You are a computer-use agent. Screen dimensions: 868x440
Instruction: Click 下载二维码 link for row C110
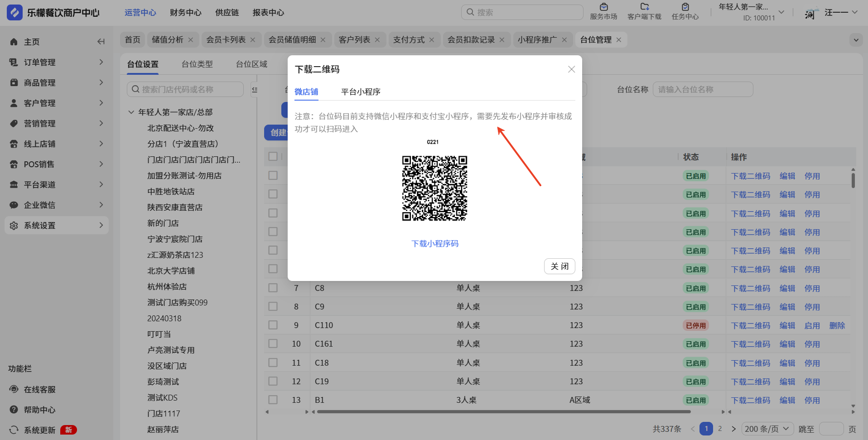(751, 325)
